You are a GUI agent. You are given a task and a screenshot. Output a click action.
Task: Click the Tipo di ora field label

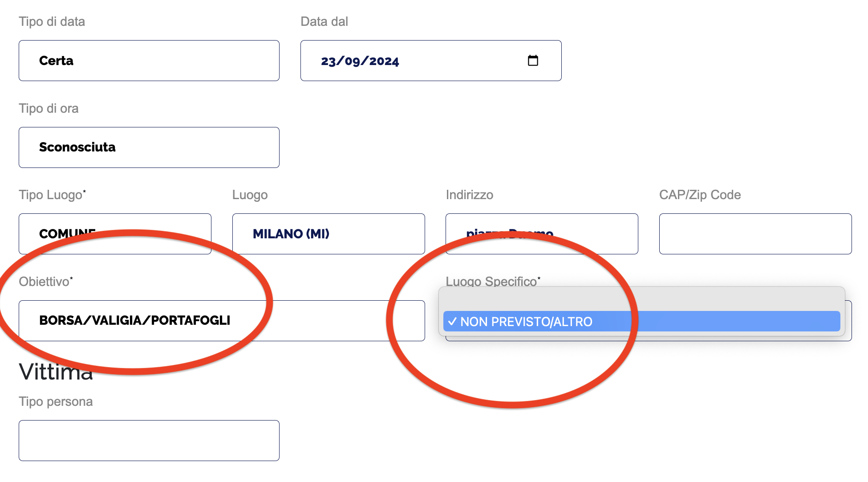coord(49,108)
